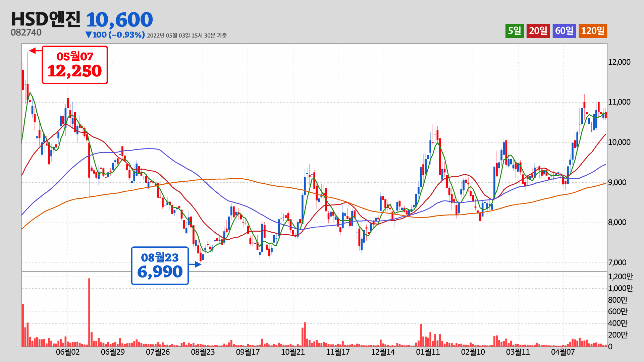Viewport: 644px width, 362px height.
Task: Click the 400만 volume axis label
Action: click(x=618, y=323)
